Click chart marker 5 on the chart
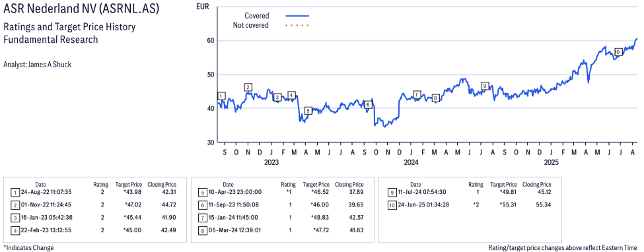Viewport: 644px width, 252px height. pos(308,110)
